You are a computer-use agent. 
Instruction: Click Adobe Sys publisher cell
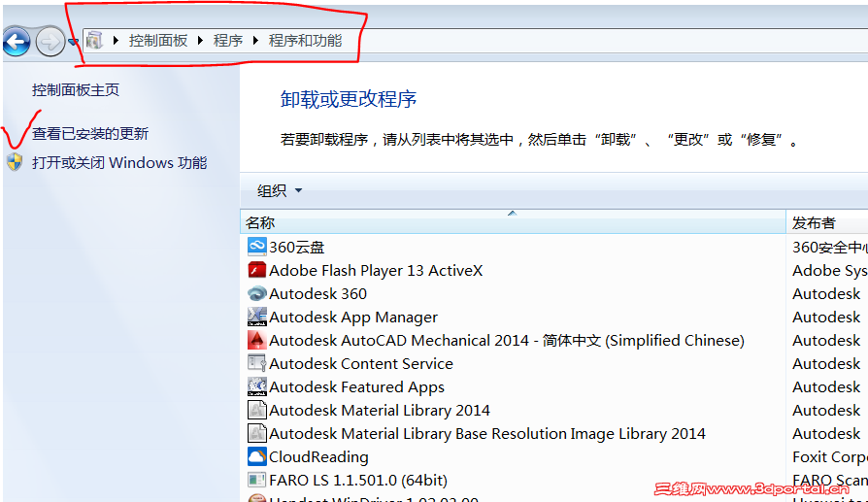[x=830, y=270]
